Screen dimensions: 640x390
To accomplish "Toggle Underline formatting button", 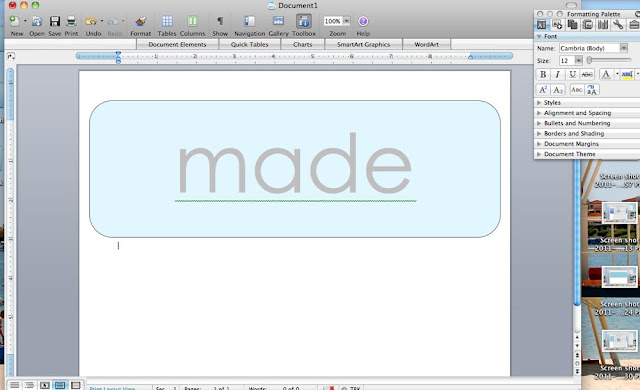I will point(572,74).
